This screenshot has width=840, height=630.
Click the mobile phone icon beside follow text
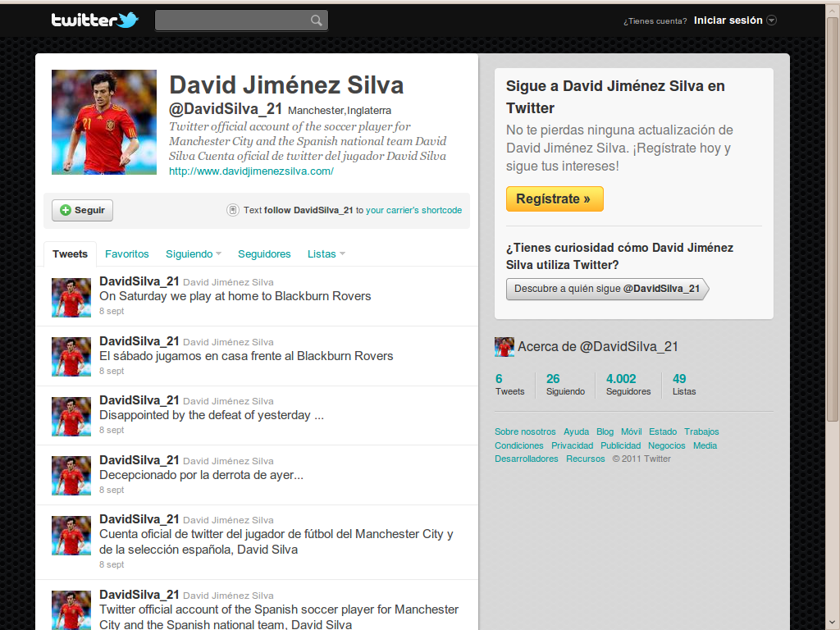[232, 210]
